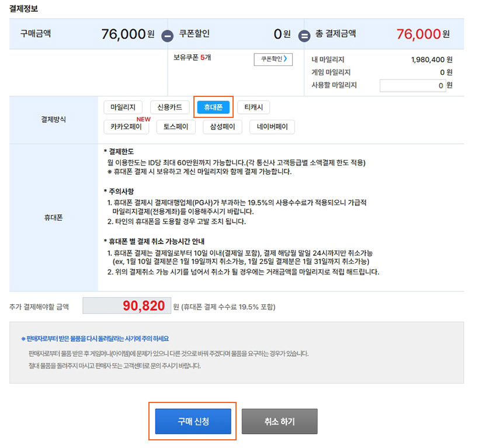Select the highlighted 휴대폰 payment option
This screenshot has height=448, width=479.
(x=213, y=107)
